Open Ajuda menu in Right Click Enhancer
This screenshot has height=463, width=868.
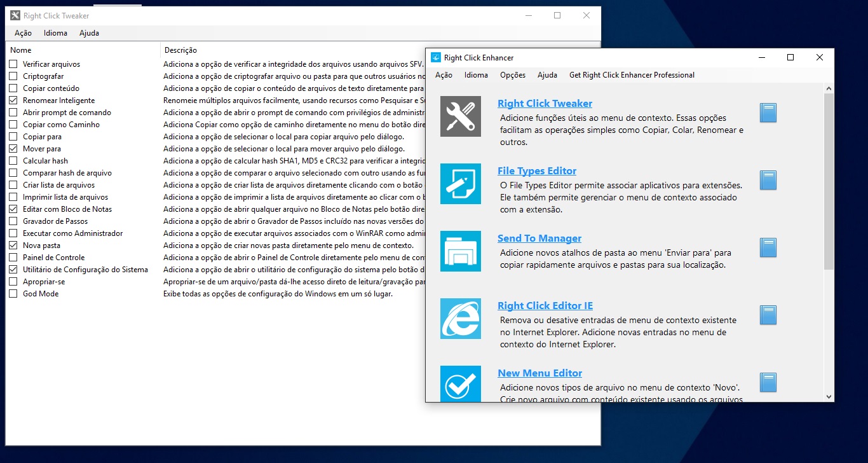547,75
